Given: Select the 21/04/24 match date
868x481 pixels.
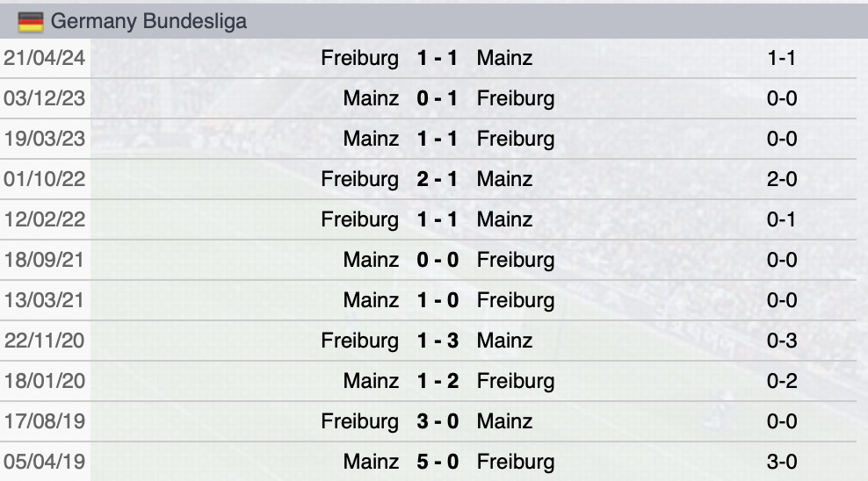Looking at the screenshot, I should [x=45, y=59].
